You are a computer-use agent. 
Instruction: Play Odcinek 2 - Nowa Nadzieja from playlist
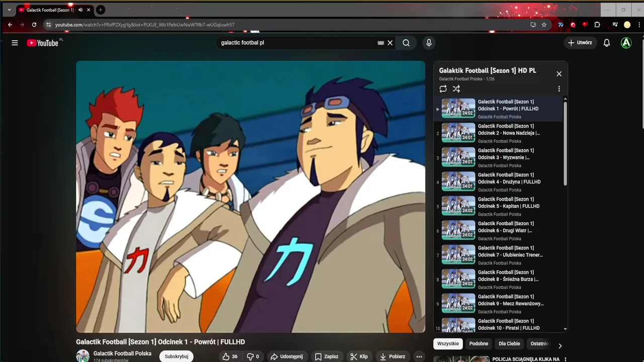(x=499, y=133)
